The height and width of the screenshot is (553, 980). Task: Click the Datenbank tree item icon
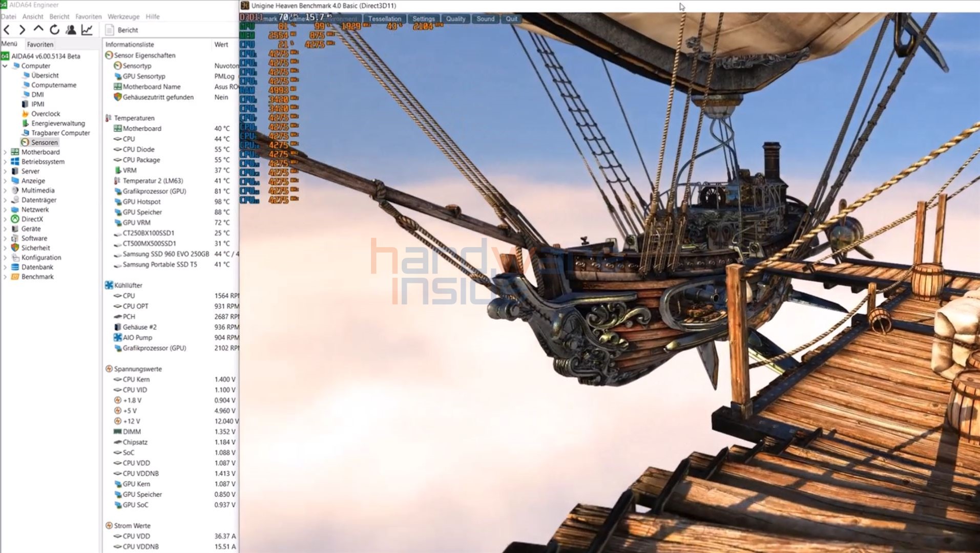click(x=15, y=267)
